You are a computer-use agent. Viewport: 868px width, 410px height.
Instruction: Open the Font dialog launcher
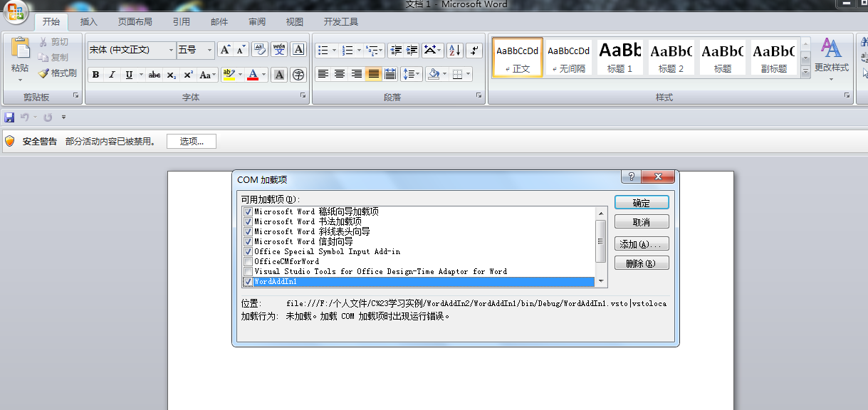[303, 95]
